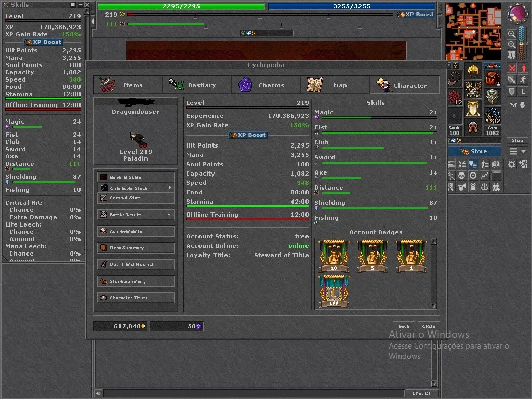
Task: Open the options gear icon
Action: tap(512, 165)
